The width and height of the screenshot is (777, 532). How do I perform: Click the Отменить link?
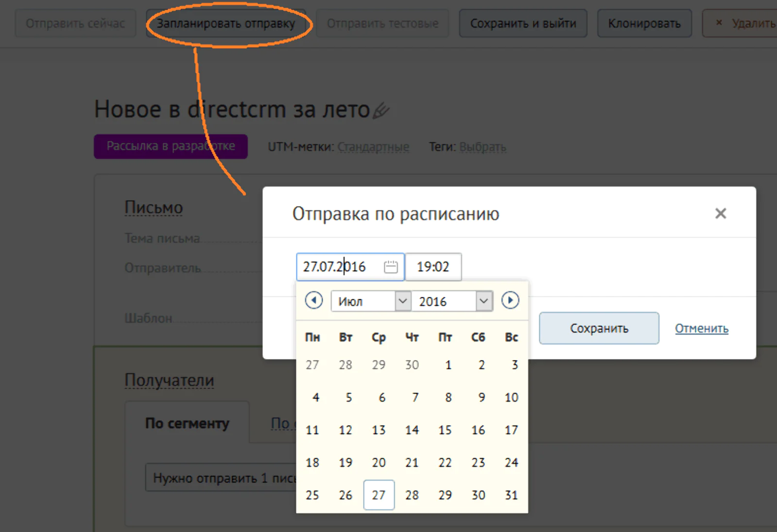pyautogui.click(x=702, y=328)
